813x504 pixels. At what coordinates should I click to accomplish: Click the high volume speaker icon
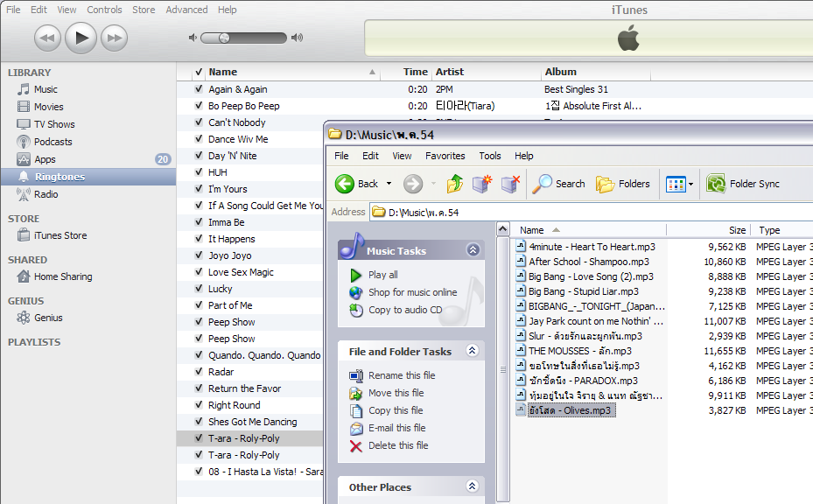[x=297, y=38]
